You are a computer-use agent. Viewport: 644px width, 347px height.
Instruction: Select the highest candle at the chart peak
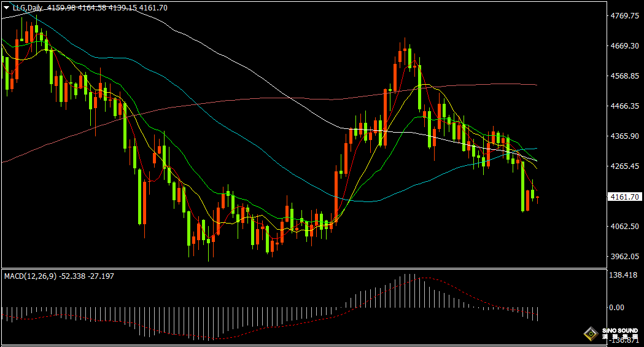405,53
